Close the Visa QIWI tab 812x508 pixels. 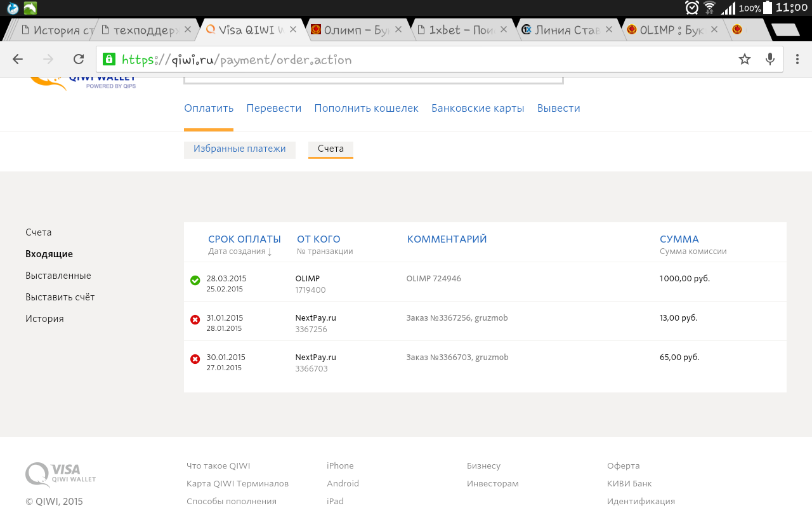click(293, 29)
